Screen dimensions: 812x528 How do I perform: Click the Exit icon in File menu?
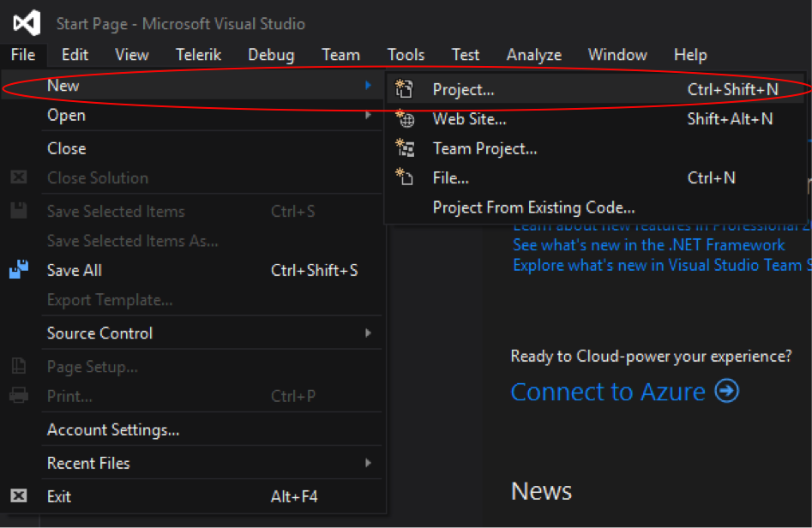click(19, 495)
